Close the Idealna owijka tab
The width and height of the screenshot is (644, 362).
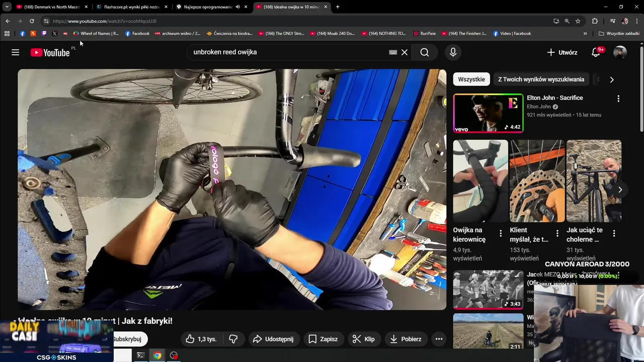pyautogui.click(x=326, y=7)
